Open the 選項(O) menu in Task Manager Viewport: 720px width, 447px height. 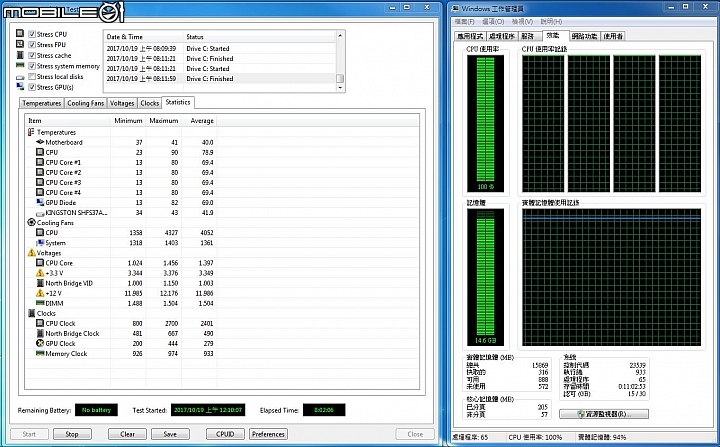coord(493,22)
